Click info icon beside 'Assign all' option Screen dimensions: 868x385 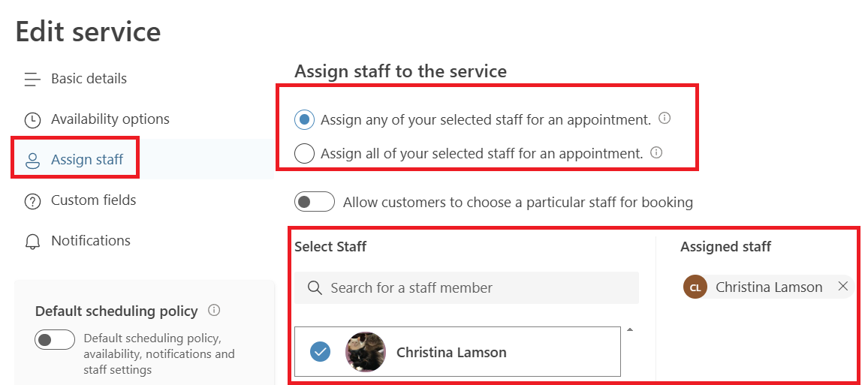pyautogui.click(x=656, y=153)
